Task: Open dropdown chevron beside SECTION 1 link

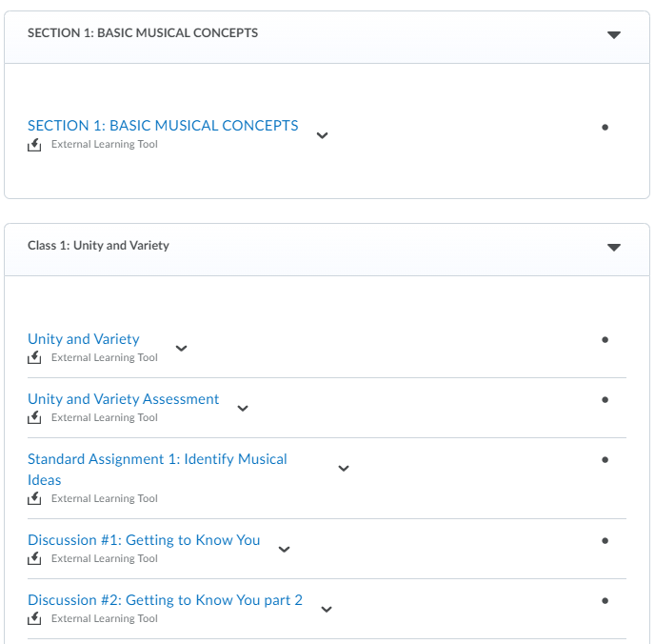Action: tap(322, 134)
